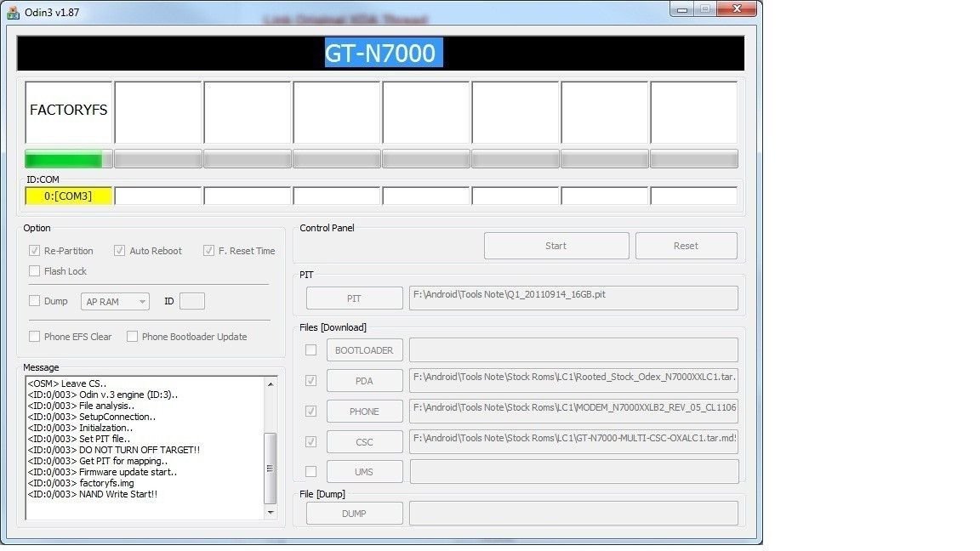980x551 pixels.
Task: Click the PHONE browse button
Action: pos(364,412)
